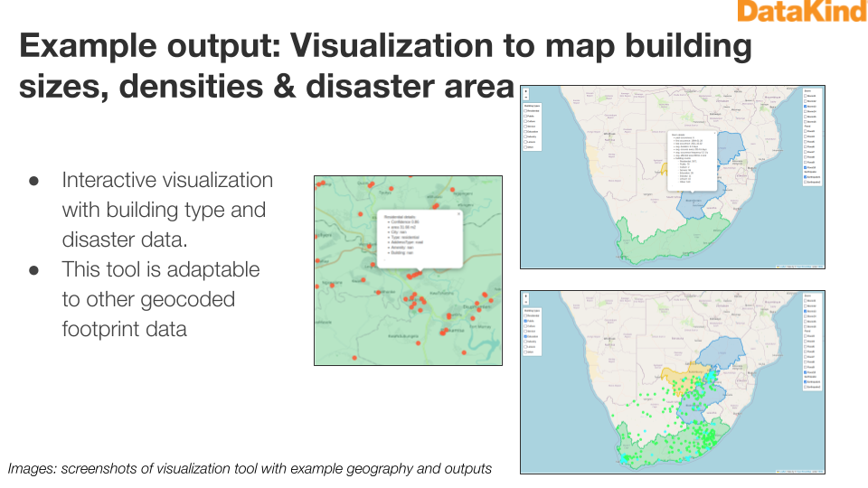Enable Education building type in upper map
868x488 pixels.
point(525,132)
